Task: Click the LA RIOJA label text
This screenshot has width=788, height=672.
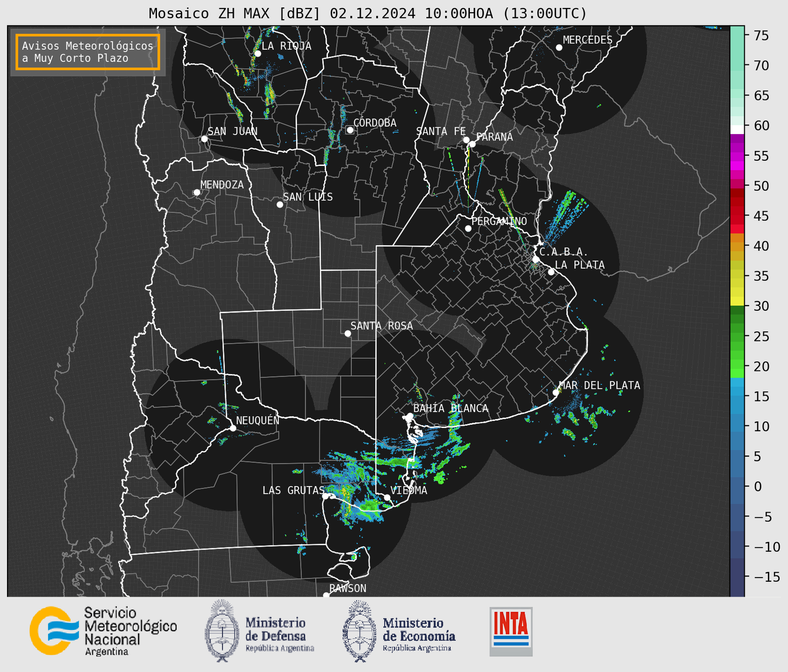Action: [x=286, y=46]
